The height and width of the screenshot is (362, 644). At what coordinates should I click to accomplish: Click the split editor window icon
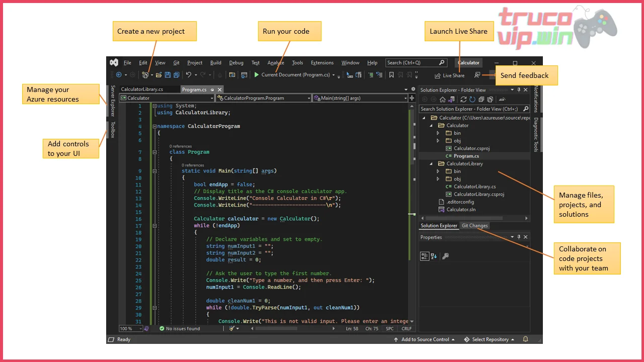412,98
